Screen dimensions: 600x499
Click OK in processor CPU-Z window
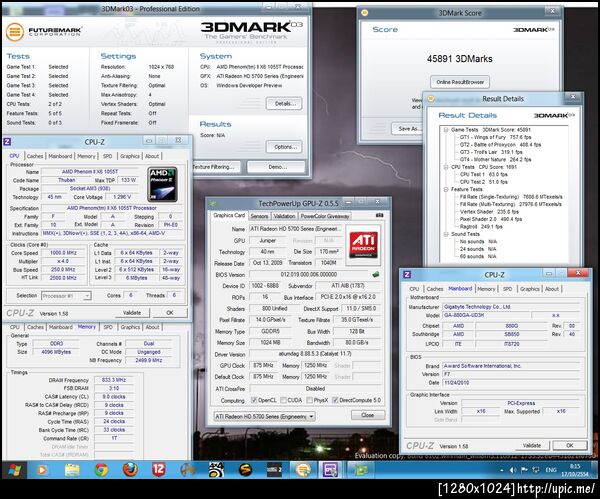coord(170,313)
